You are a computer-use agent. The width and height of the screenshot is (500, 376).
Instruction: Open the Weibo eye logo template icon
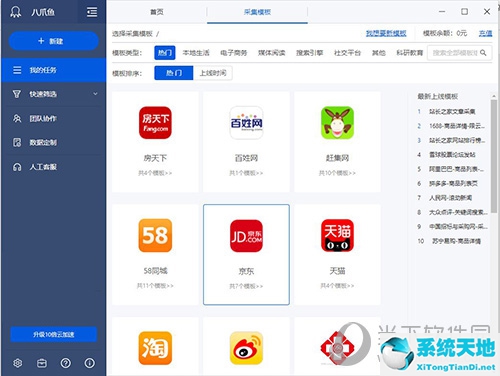point(246,348)
